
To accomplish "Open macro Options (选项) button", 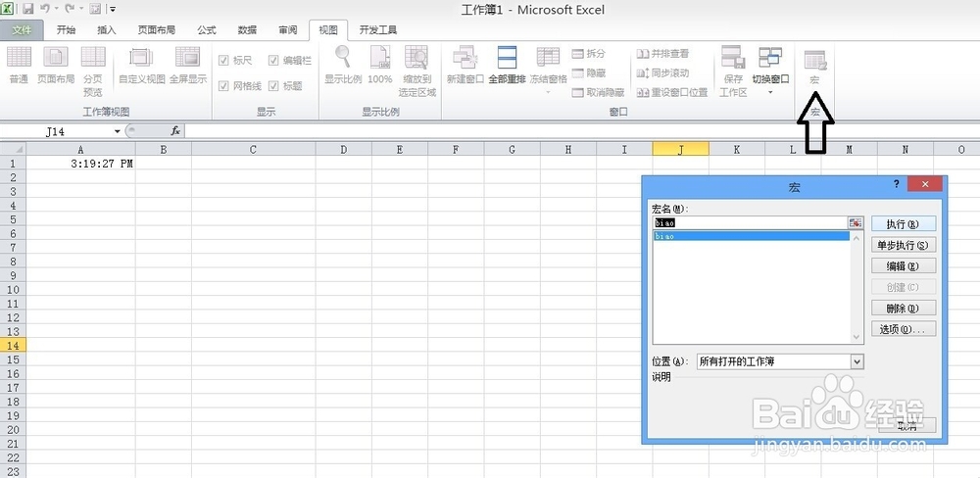I will tap(903, 329).
